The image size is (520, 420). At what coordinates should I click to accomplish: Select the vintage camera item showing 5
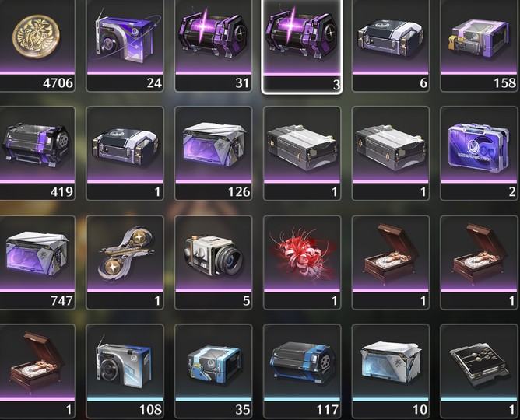pos(213,263)
